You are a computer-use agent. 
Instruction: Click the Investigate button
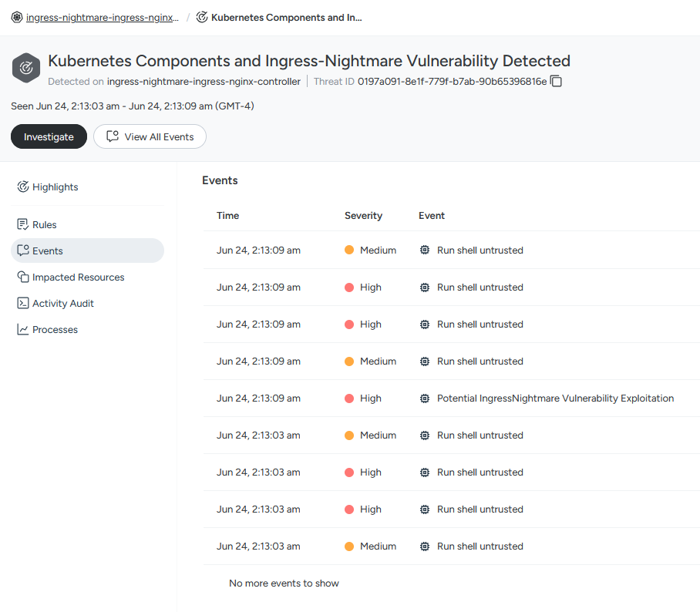pyautogui.click(x=49, y=136)
